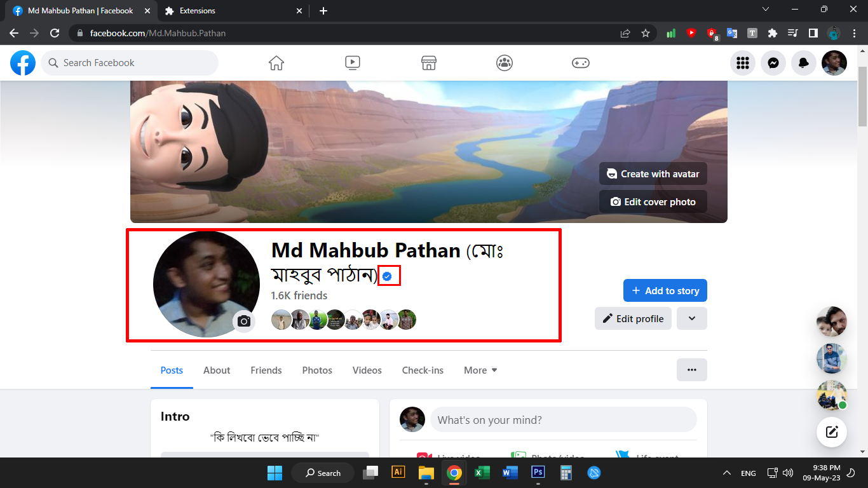Open the chat contact with green online dot
Viewport: 868px width, 488px height.
[x=832, y=395]
